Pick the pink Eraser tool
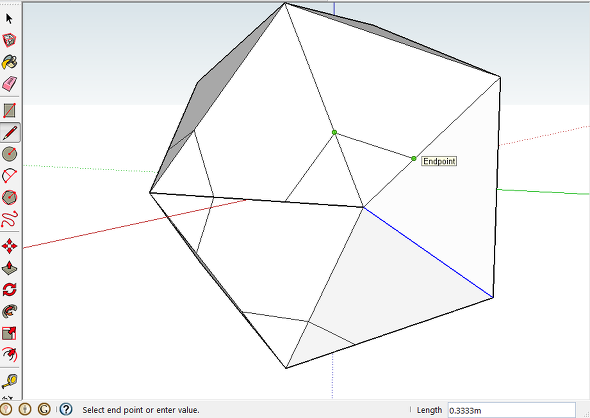Image resolution: width=590 pixels, height=418 pixels. 9,84
